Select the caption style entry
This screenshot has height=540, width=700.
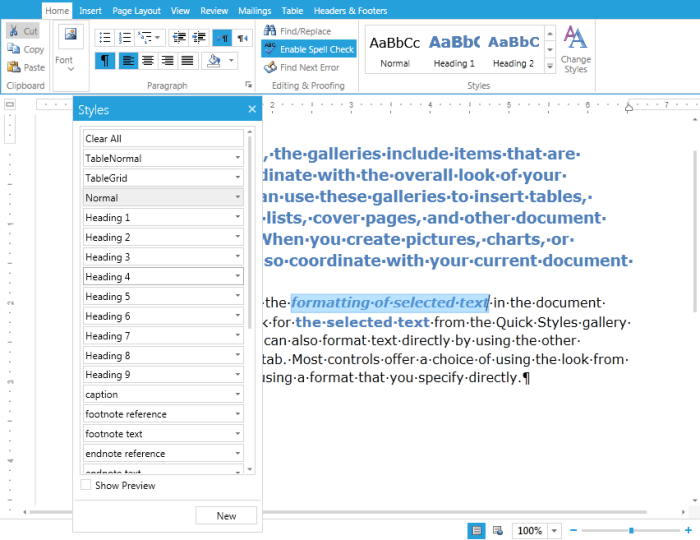click(x=163, y=394)
